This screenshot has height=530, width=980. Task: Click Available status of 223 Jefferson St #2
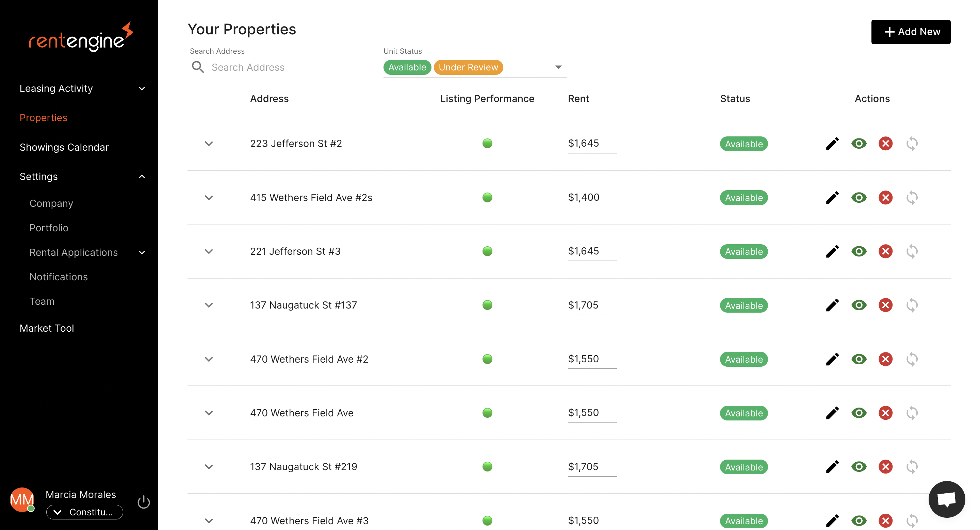click(x=744, y=144)
